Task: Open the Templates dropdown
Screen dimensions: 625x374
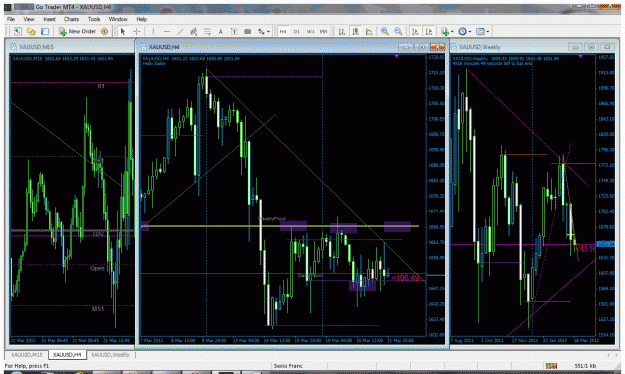Action: coord(482,31)
